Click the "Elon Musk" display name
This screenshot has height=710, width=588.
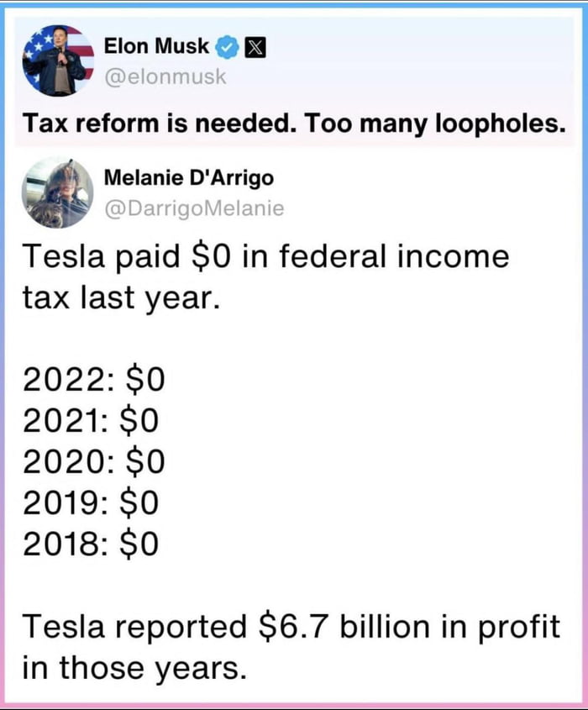[x=156, y=46]
